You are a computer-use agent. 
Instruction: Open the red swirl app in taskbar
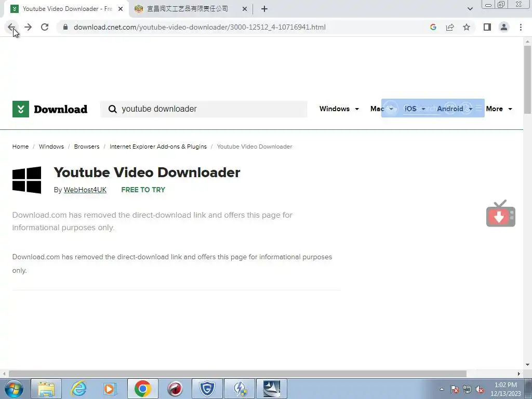click(175, 389)
